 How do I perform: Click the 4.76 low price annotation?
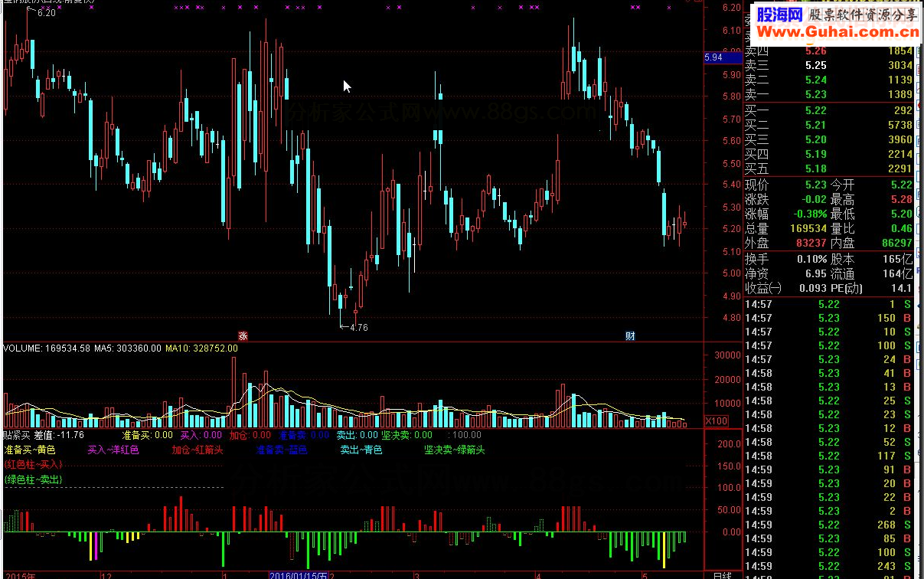(x=354, y=327)
